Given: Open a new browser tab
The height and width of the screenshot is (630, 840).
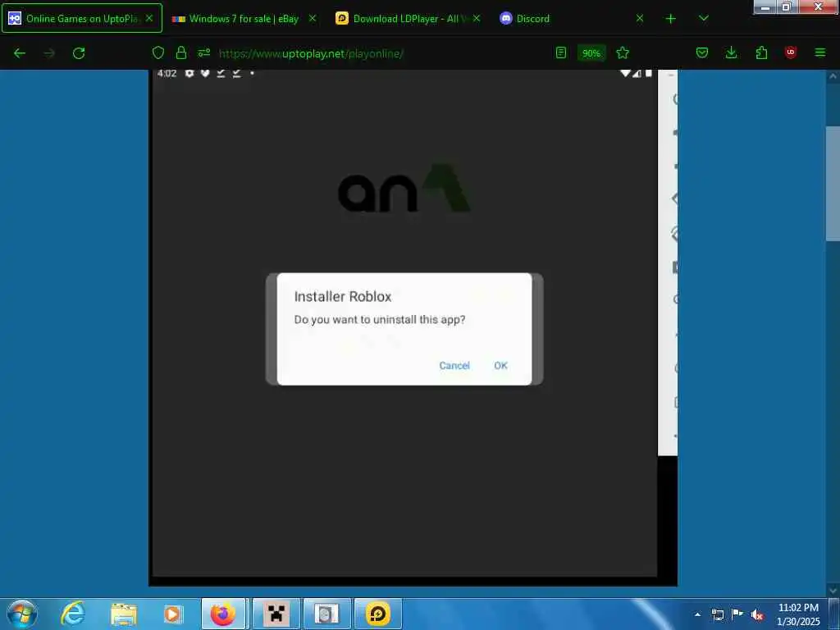Looking at the screenshot, I should click(x=671, y=19).
